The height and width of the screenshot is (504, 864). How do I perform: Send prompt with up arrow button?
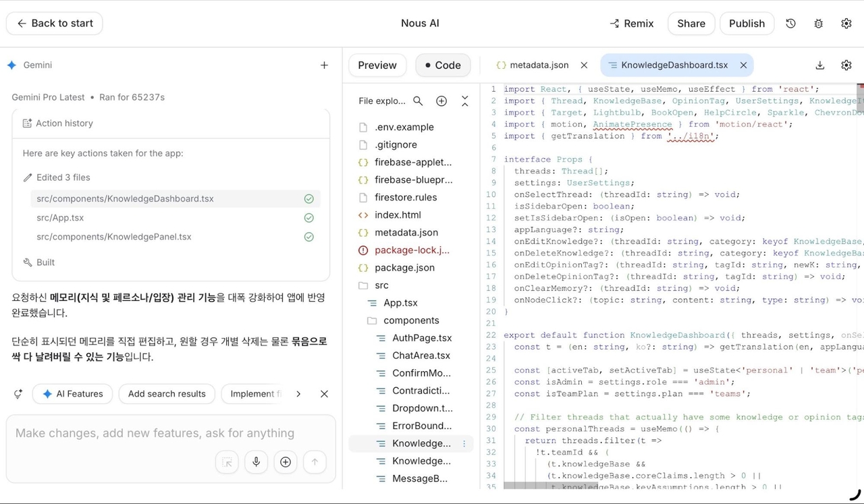tap(315, 462)
